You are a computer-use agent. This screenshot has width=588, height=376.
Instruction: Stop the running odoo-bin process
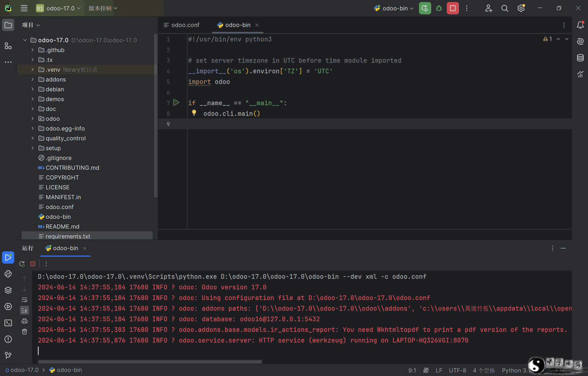[x=453, y=8]
